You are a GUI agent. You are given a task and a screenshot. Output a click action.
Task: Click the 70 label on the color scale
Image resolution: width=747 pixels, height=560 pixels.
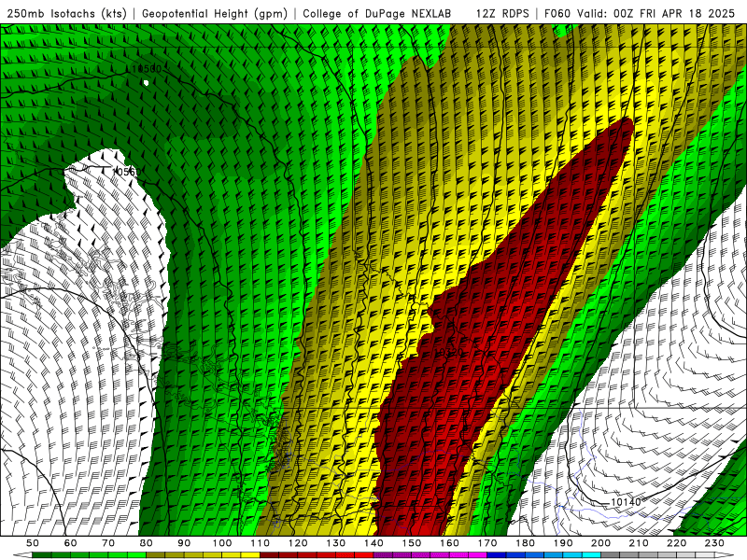pyautogui.click(x=108, y=543)
